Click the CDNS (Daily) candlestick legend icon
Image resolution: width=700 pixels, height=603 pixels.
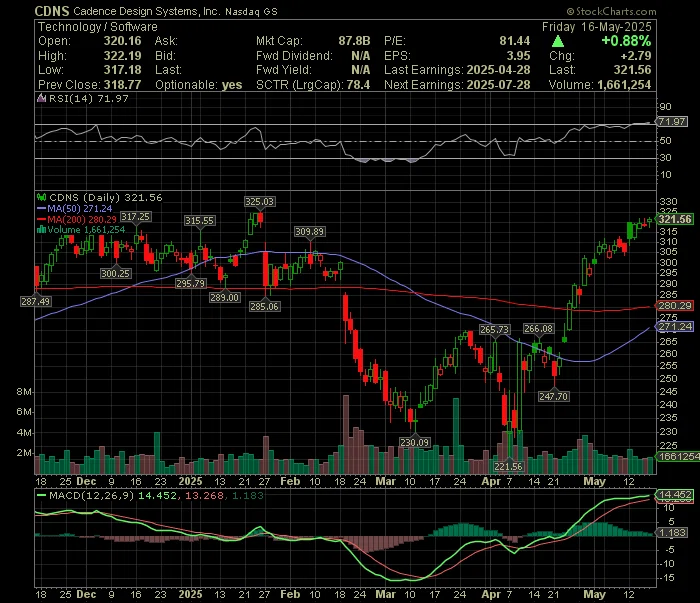pyautogui.click(x=42, y=197)
